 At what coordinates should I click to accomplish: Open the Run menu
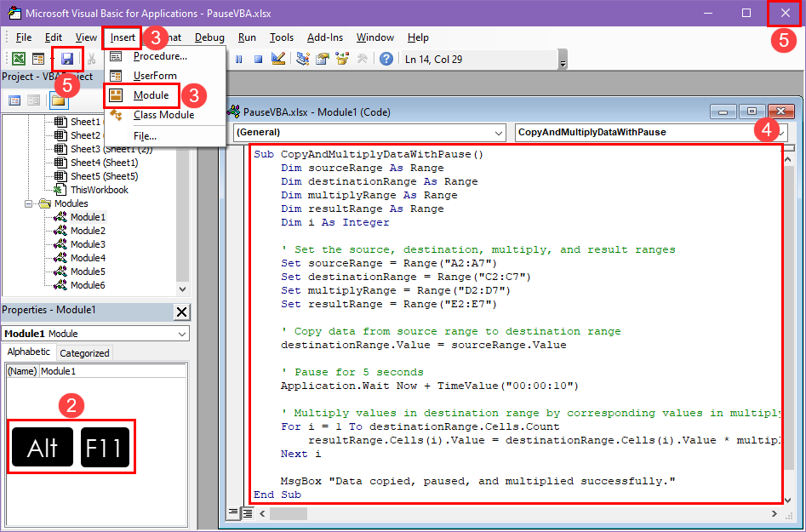(x=247, y=37)
